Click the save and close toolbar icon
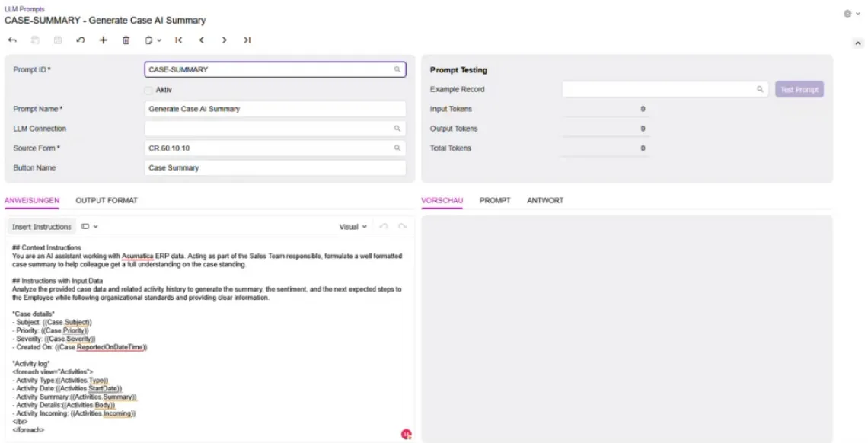This screenshot has width=868, height=443. (35, 40)
